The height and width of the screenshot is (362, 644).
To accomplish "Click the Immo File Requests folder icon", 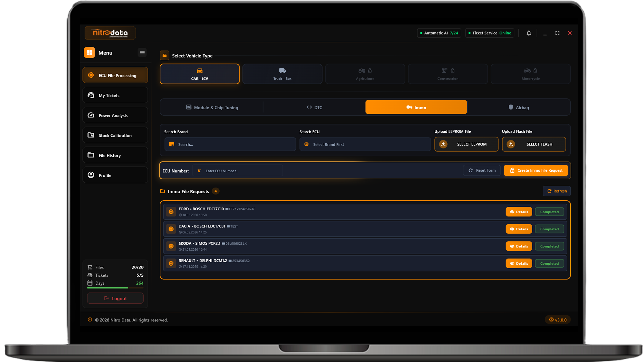I will tap(163, 191).
